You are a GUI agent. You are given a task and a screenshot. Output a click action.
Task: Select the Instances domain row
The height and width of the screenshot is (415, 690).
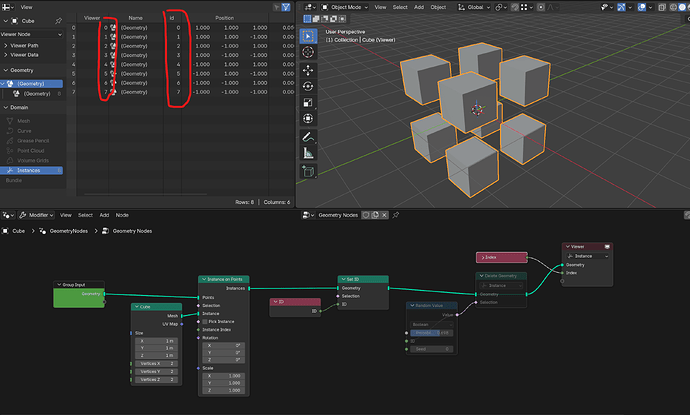(x=32, y=170)
